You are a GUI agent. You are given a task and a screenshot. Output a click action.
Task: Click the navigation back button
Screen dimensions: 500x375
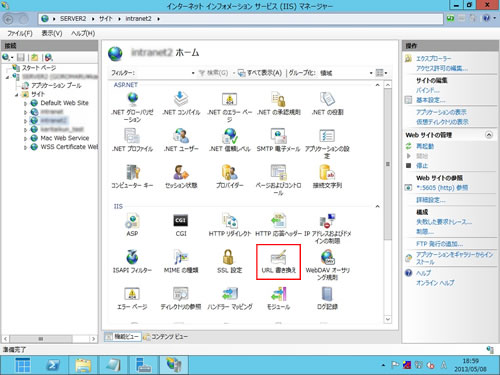8,19
